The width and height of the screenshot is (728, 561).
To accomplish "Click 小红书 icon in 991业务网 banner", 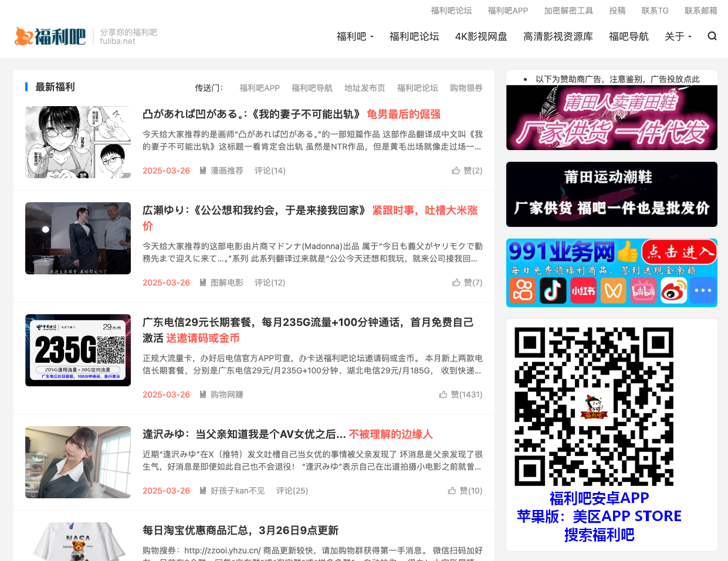I will (x=583, y=290).
